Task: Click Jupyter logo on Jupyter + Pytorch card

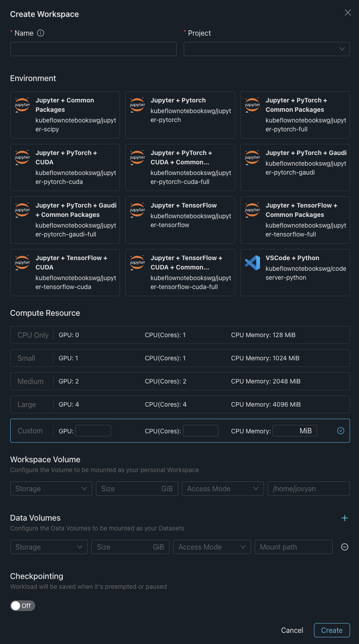Action: [137, 105]
